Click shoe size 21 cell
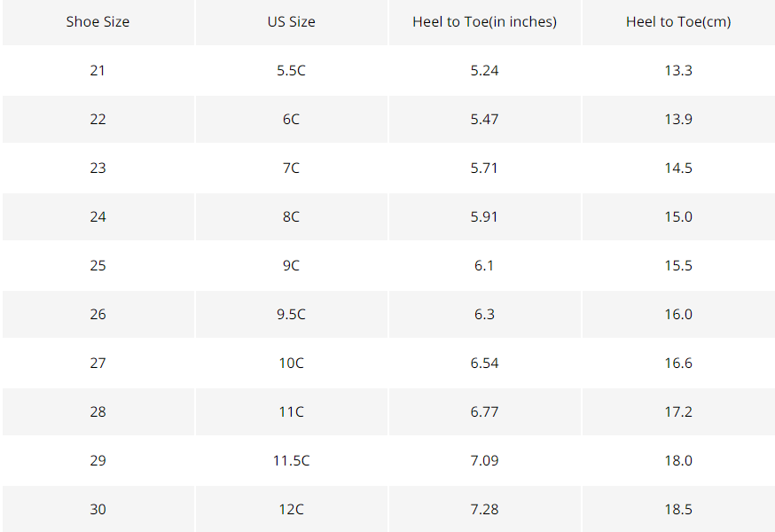Image resolution: width=775 pixels, height=532 pixels. 98,71
